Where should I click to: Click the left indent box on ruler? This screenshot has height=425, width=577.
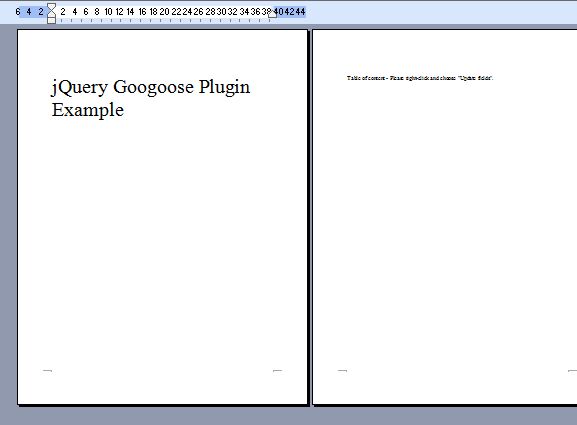pyautogui.click(x=52, y=20)
